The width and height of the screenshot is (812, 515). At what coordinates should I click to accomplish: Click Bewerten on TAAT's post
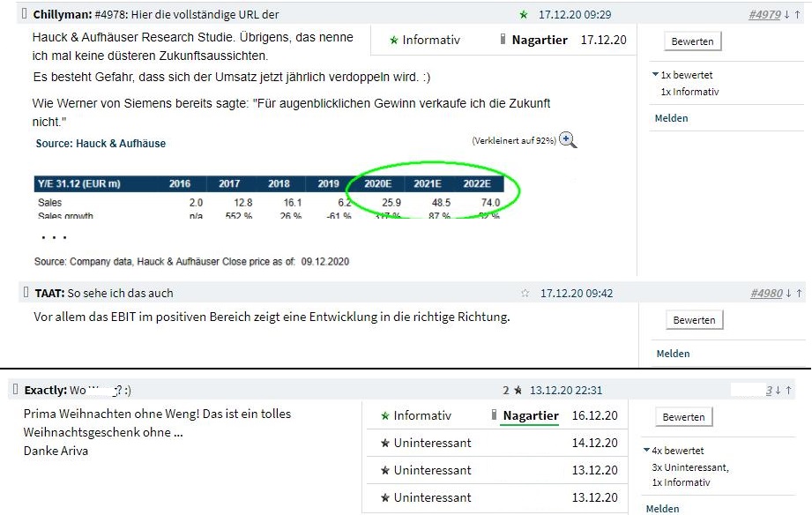coord(692,319)
